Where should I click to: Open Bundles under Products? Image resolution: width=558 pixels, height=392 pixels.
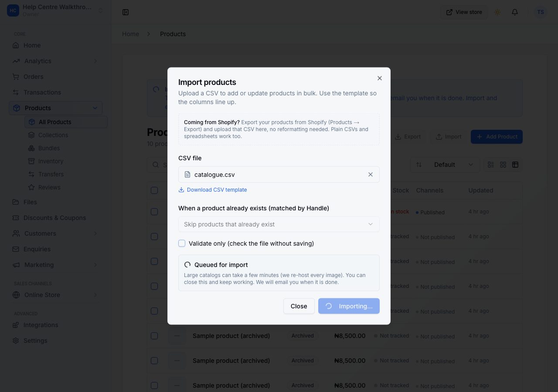click(66, 148)
